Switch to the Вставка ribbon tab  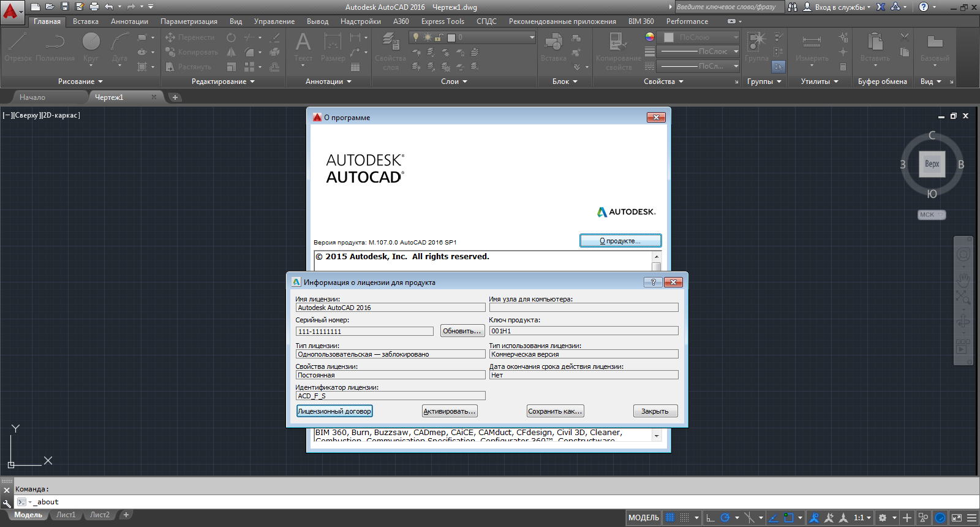86,21
